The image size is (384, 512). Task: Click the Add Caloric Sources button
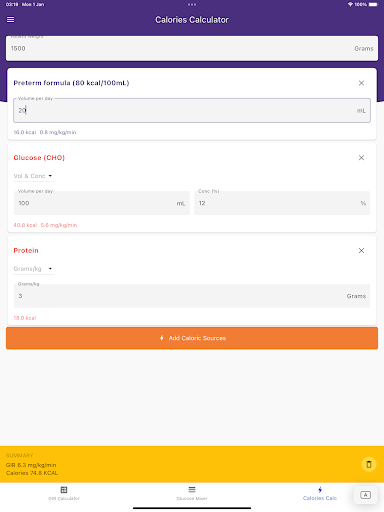(192, 338)
